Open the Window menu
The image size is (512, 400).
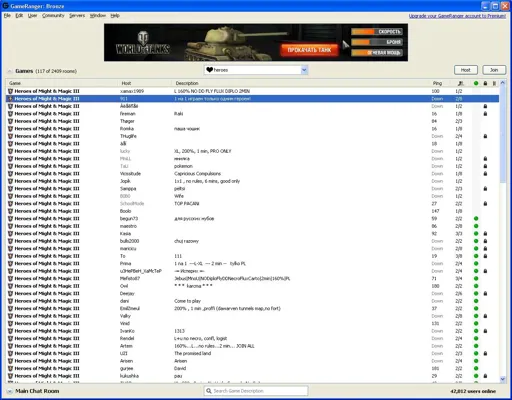(98, 16)
